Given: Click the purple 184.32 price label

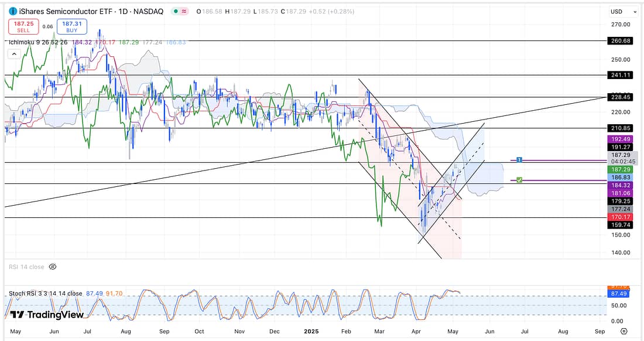Looking at the screenshot, I should point(621,185).
